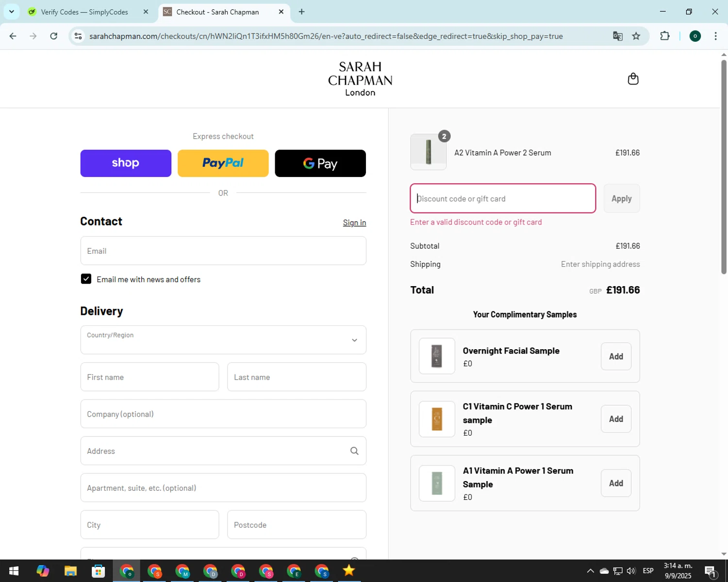Open a new browser tab
The height and width of the screenshot is (582, 728).
tap(301, 12)
